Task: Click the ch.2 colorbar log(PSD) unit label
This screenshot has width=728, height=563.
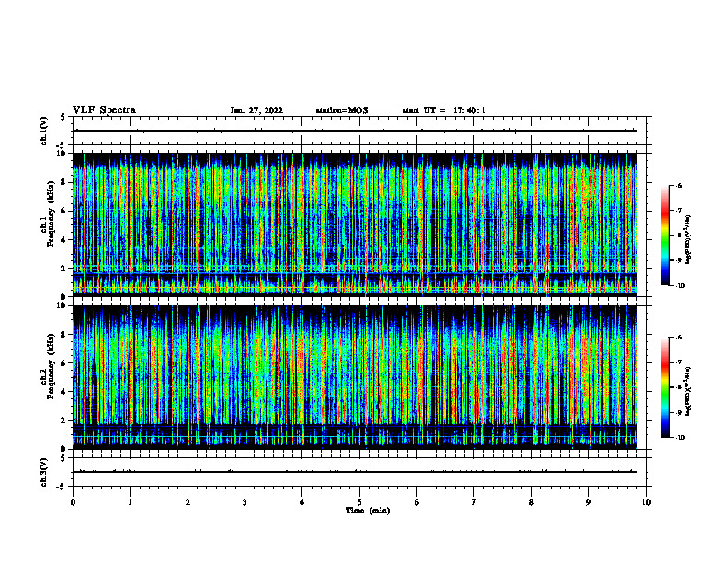Action: (688, 391)
